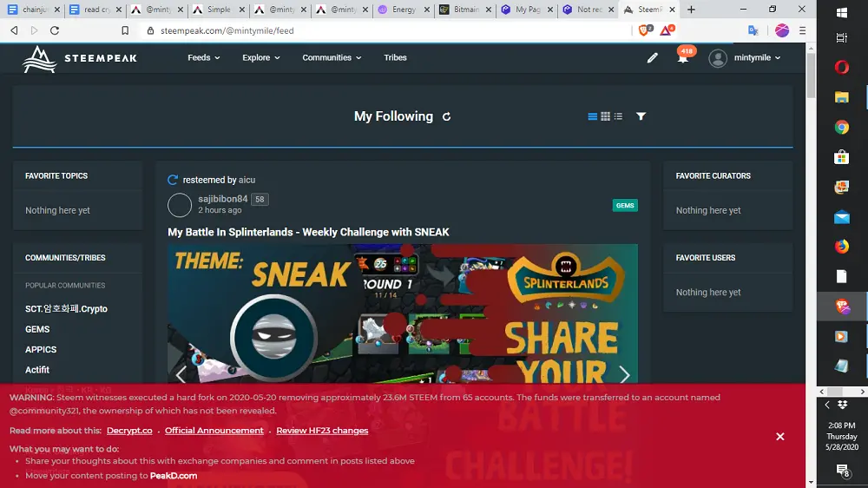
Task: Open Brave rewards triangle icon
Action: click(x=666, y=30)
